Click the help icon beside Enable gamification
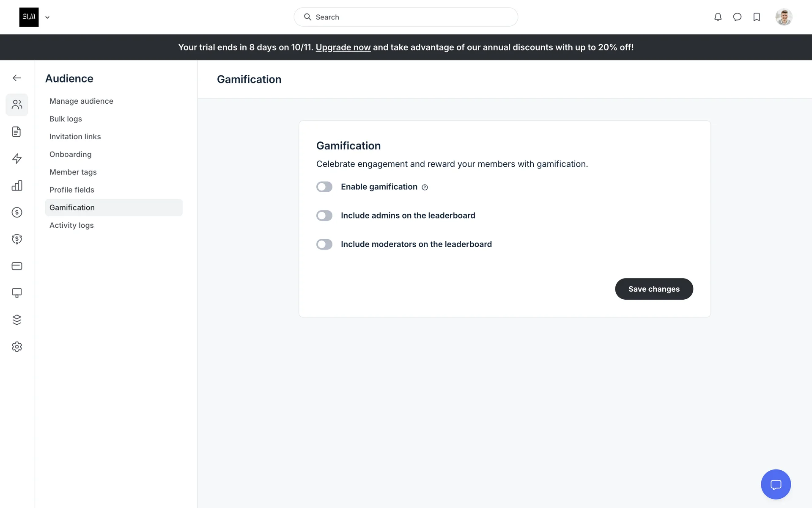This screenshot has height=508, width=812. pyautogui.click(x=425, y=188)
